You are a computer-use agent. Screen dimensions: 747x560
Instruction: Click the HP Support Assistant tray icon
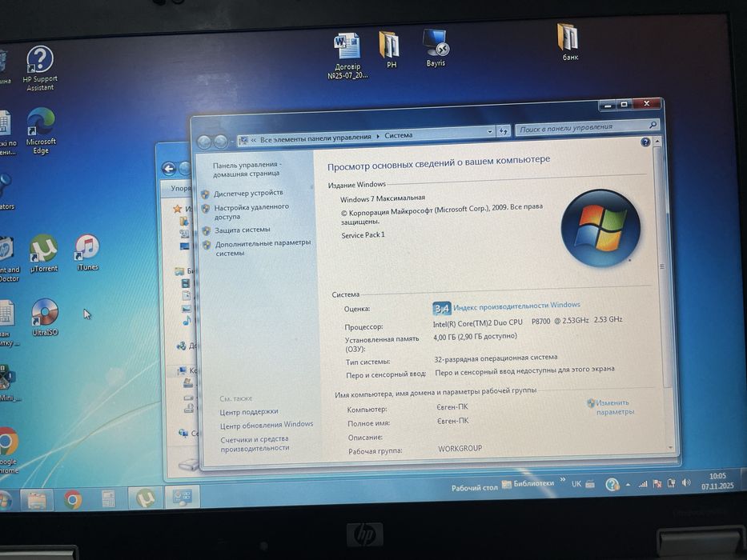(612, 484)
